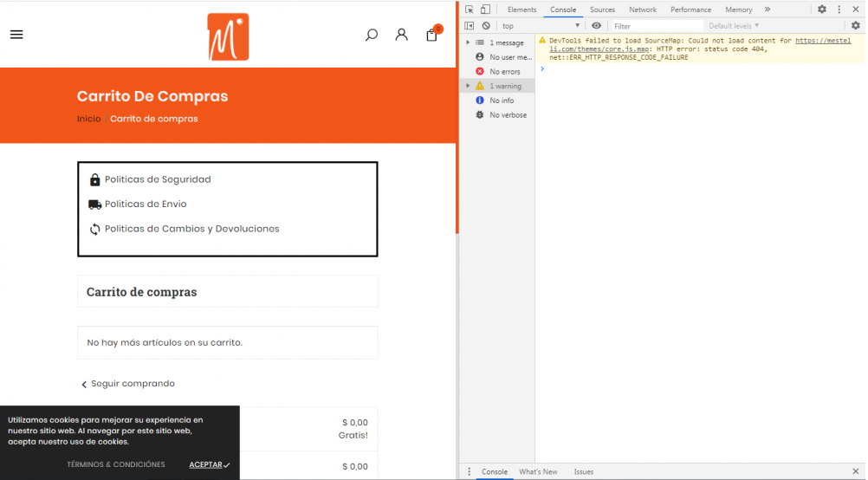
Task: Open the DevTools three-dot customize menu
Action: point(839,10)
